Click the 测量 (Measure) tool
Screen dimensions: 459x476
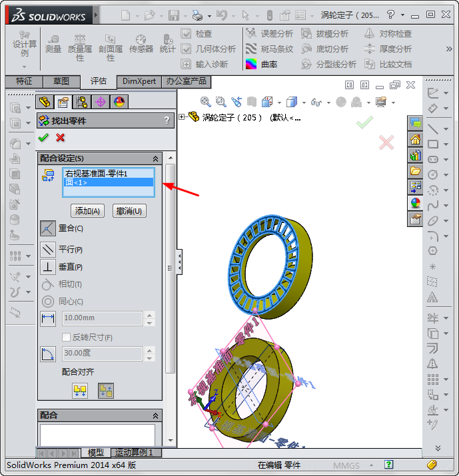pyautogui.click(x=53, y=43)
